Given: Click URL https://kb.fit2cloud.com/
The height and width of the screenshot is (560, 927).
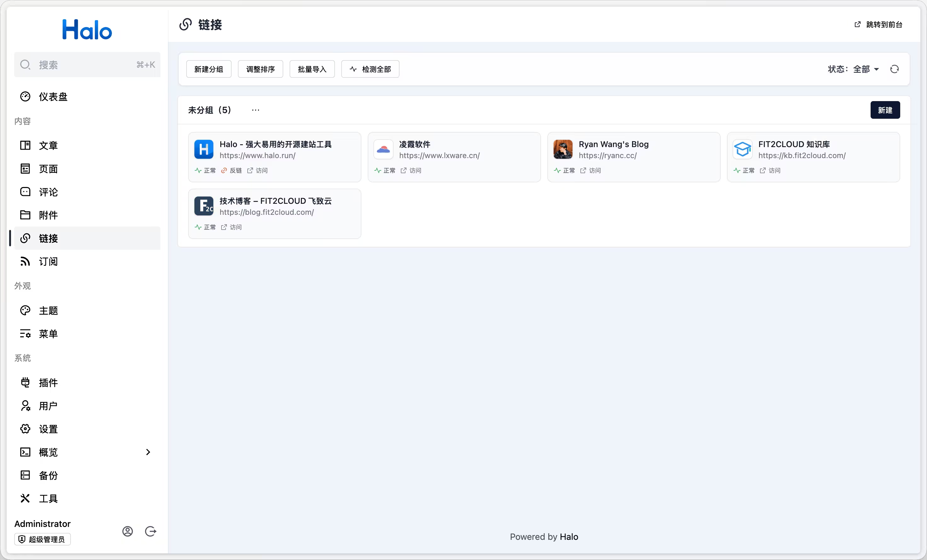Looking at the screenshot, I should coord(802,155).
